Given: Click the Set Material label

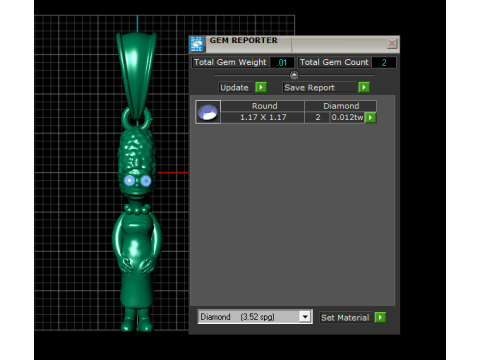Looking at the screenshot, I should (x=345, y=317).
